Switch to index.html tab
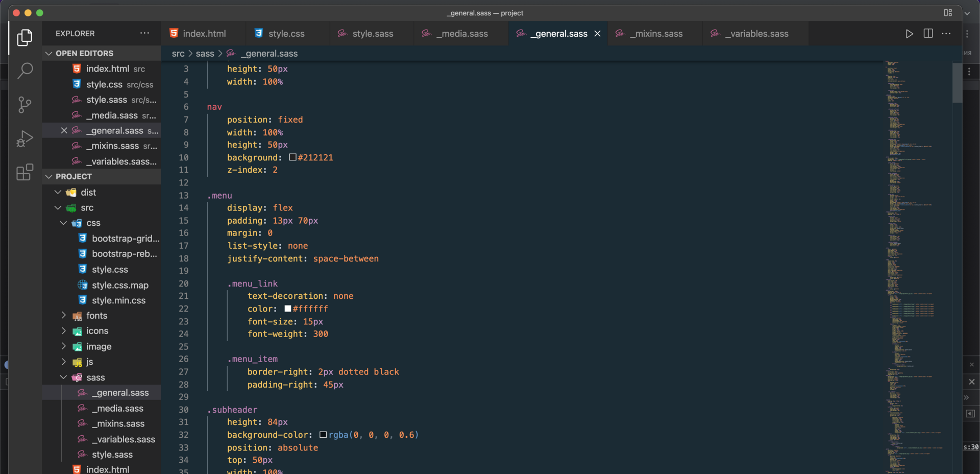The image size is (980, 474). pyautogui.click(x=203, y=34)
